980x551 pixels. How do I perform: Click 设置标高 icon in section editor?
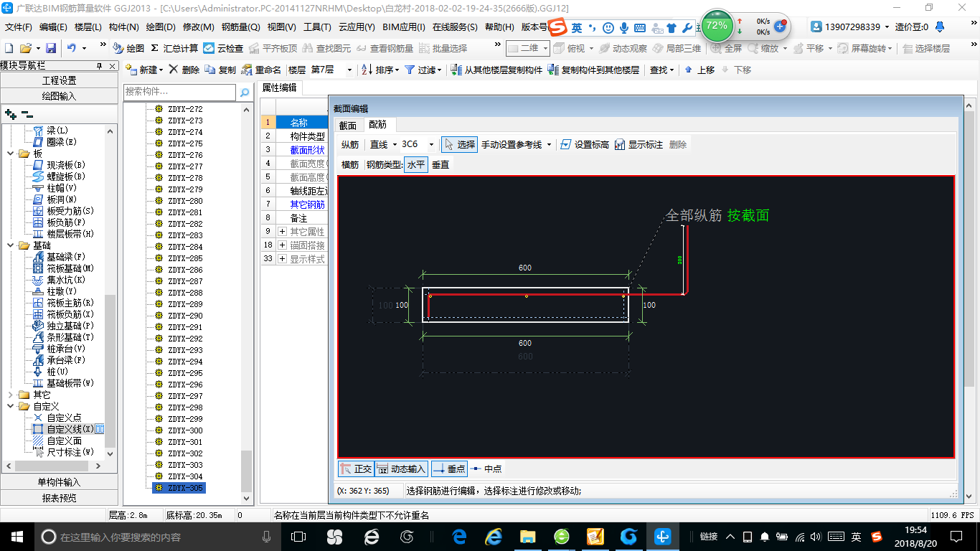click(x=565, y=144)
